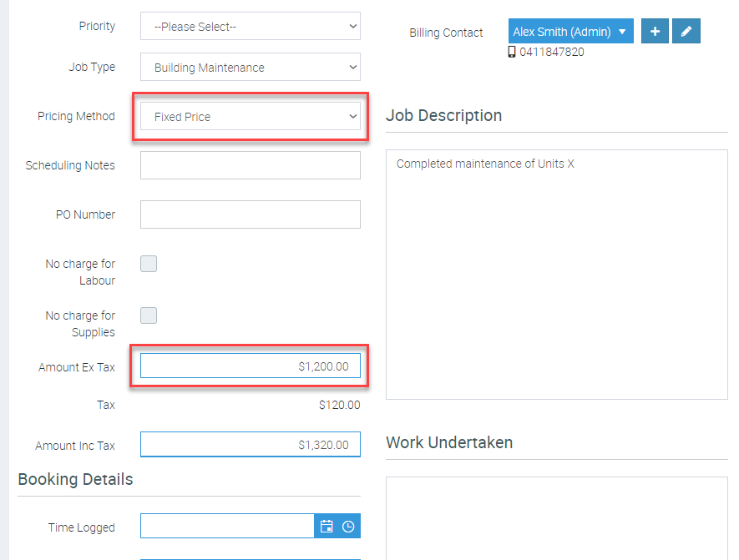Click the $120.00 Tax value
Viewport: 739px width, 560px height.
point(339,405)
